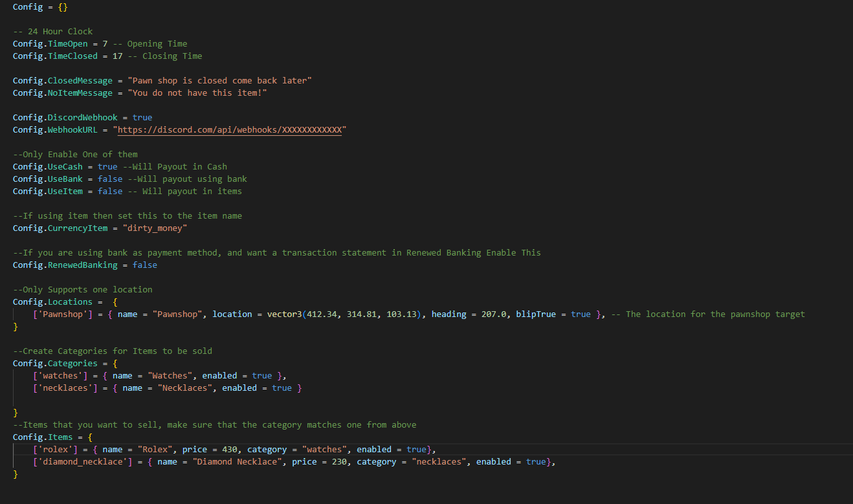The image size is (853, 504).
Task: Place cursor on TimeOpen value 7
Action: 105,44
